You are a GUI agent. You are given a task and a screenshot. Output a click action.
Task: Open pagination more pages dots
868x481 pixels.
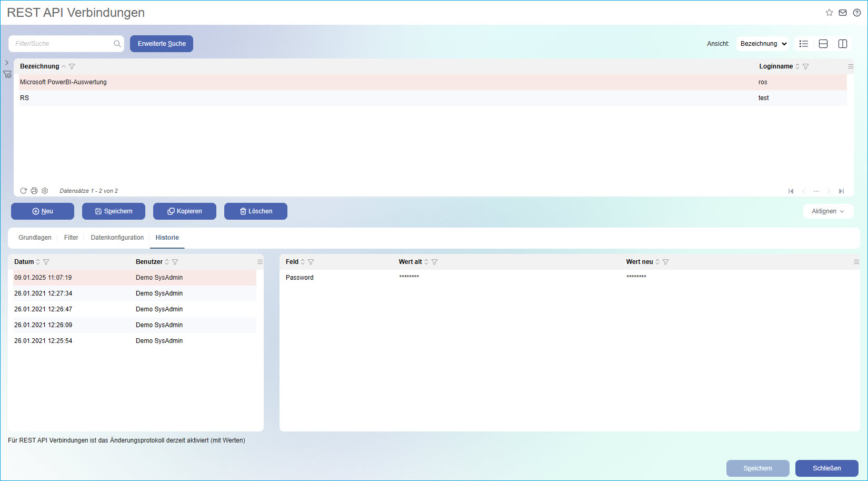[x=816, y=191]
